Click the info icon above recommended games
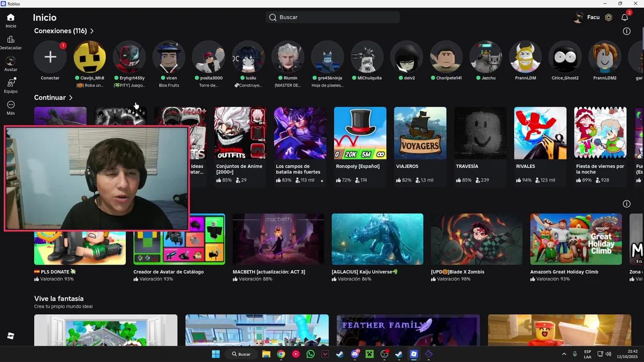644x362 pixels. [x=626, y=204]
